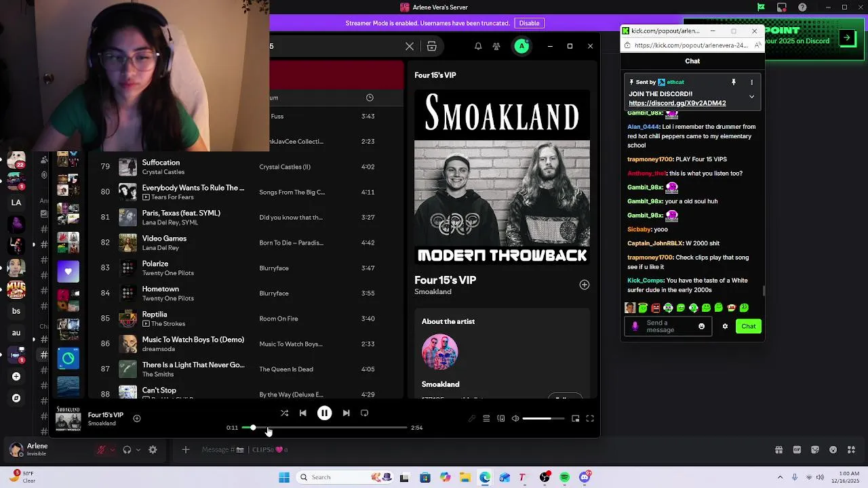Open the Discord Checkpoint banner arrow
This screenshot has height=488, width=868.
(846, 38)
